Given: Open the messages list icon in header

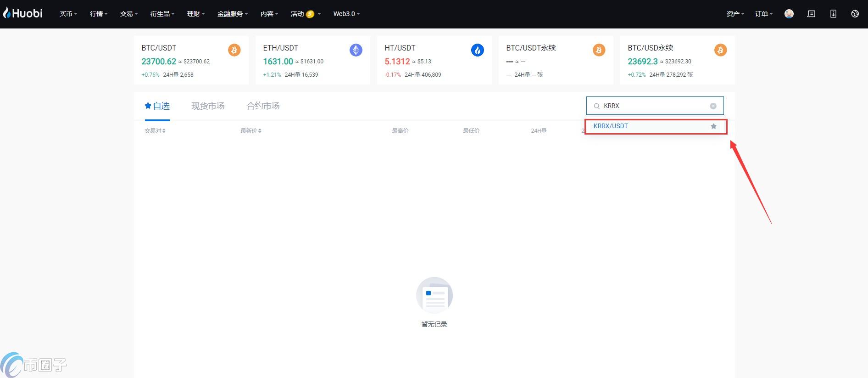Looking at the screenshot, I should click(811, 14).
